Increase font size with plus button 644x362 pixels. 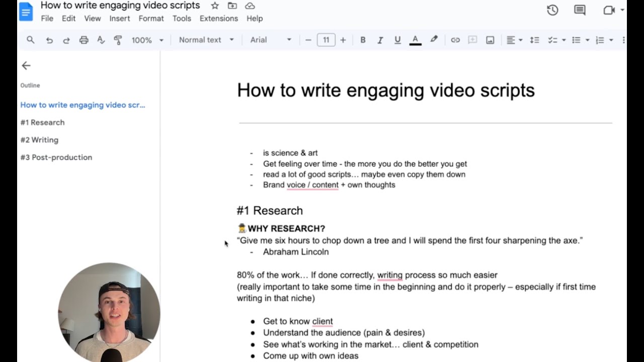[x=343, y=40]
